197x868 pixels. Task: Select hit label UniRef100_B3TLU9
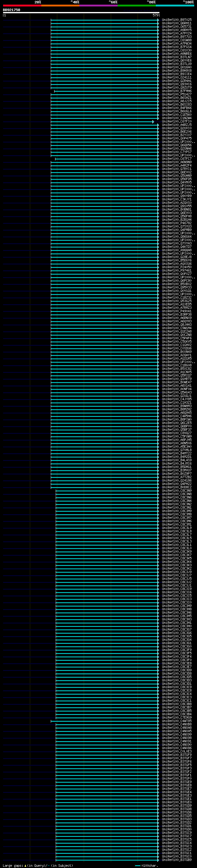click(177, 64)
